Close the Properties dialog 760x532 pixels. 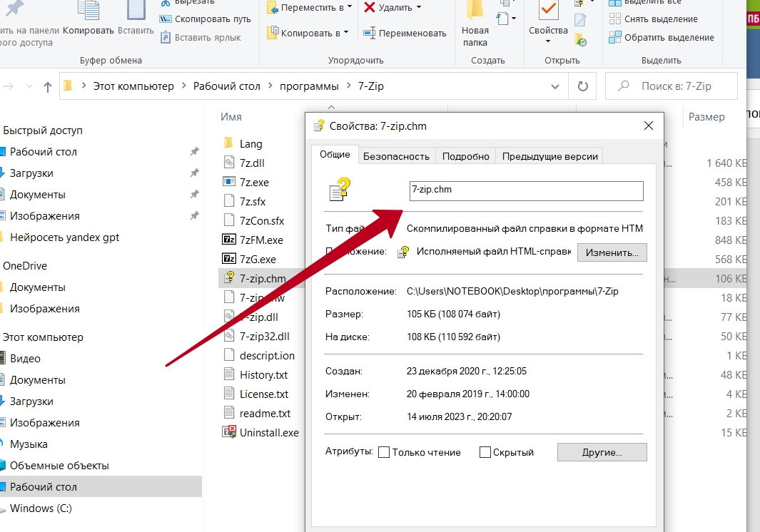[649, 126]
